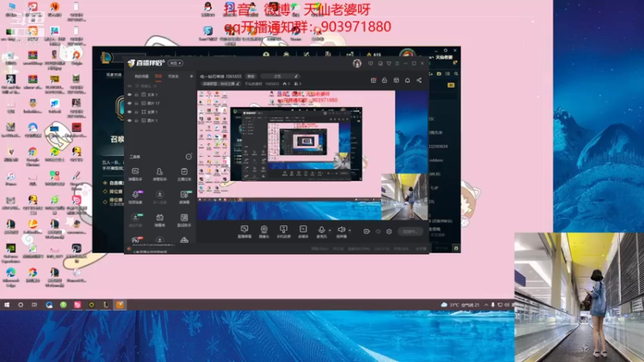Hide the 全屏 1 layer with its eye icon

pos(130,112)
